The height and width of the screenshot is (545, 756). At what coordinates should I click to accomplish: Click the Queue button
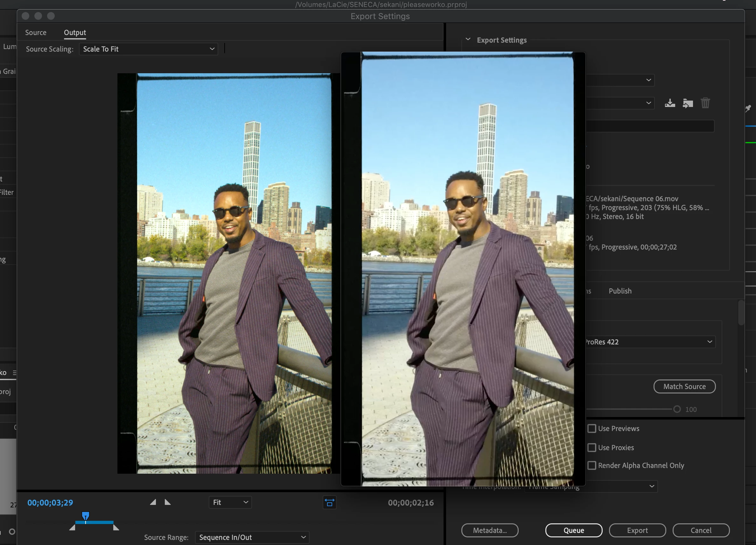tap(574, 530)
